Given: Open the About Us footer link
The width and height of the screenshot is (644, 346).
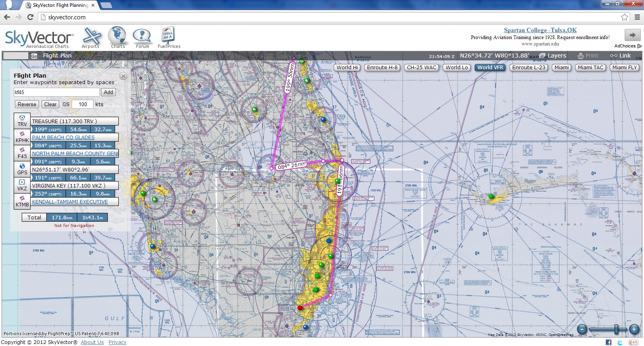Looking at the screenshot, I should tap(92, 342).
